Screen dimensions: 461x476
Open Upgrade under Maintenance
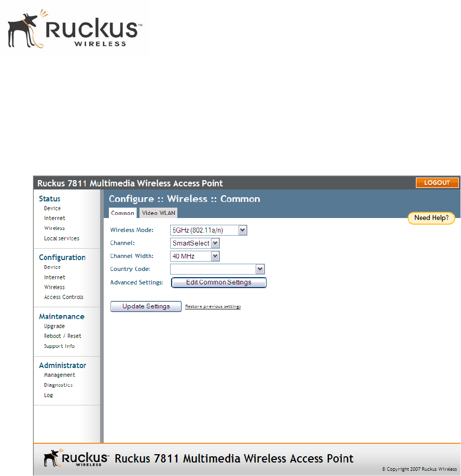54,327
